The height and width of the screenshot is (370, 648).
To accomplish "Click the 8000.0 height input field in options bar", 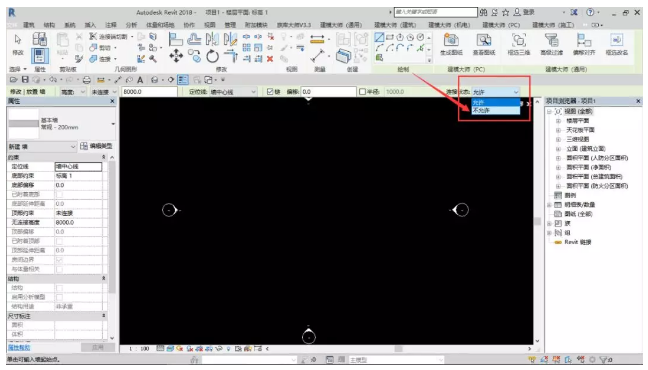I will tap(149, 92).
